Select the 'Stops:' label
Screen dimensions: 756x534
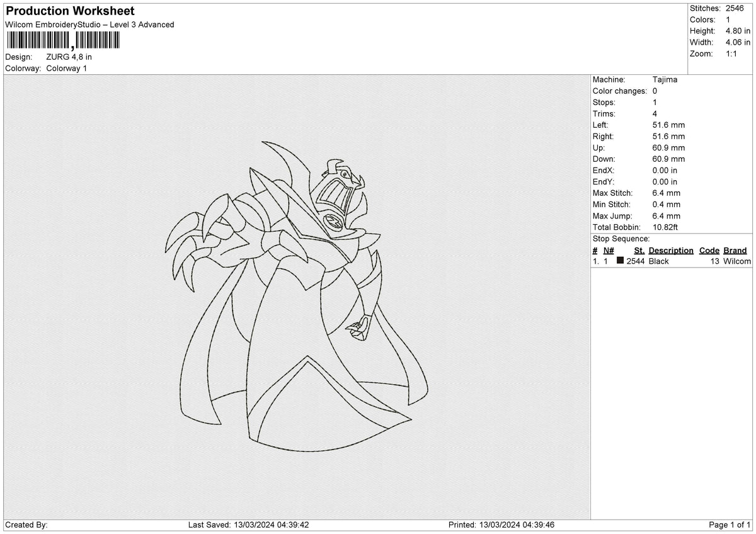(604, 102)
